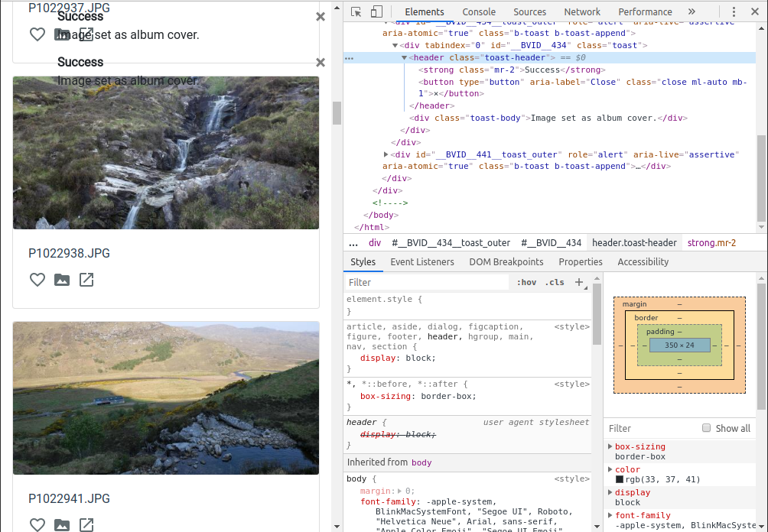Toggle the :hov element state button
Screen dimensions: 768x532
[x=526, y=282]
